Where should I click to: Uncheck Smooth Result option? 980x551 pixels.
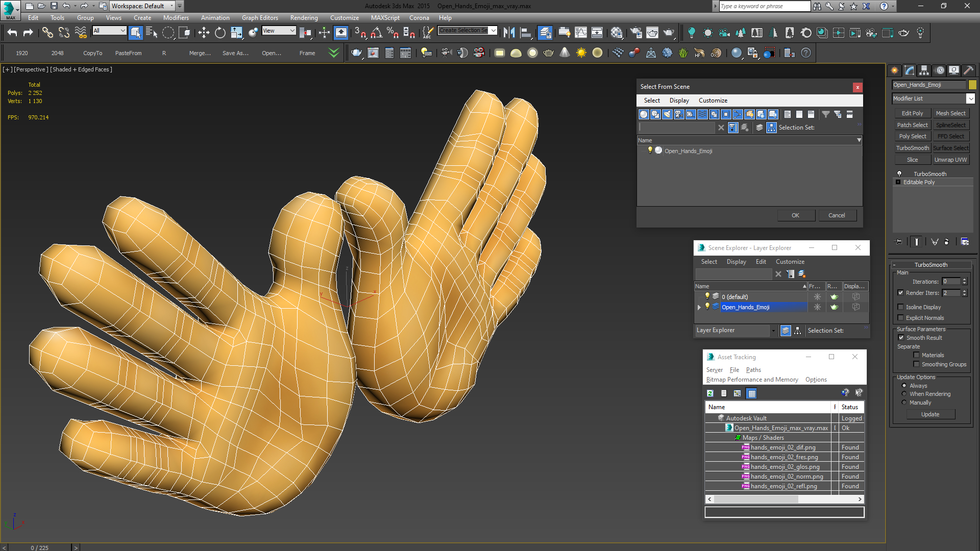point(901,338)
